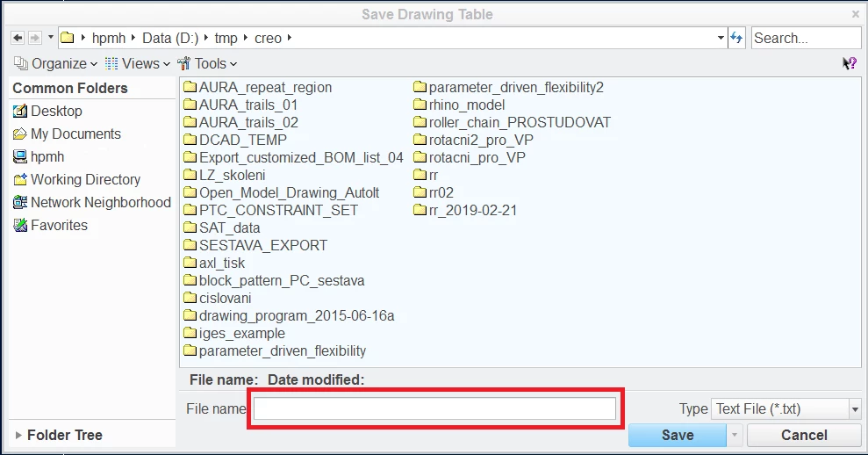Go forward using the right arrow icon

click(35, 38)
